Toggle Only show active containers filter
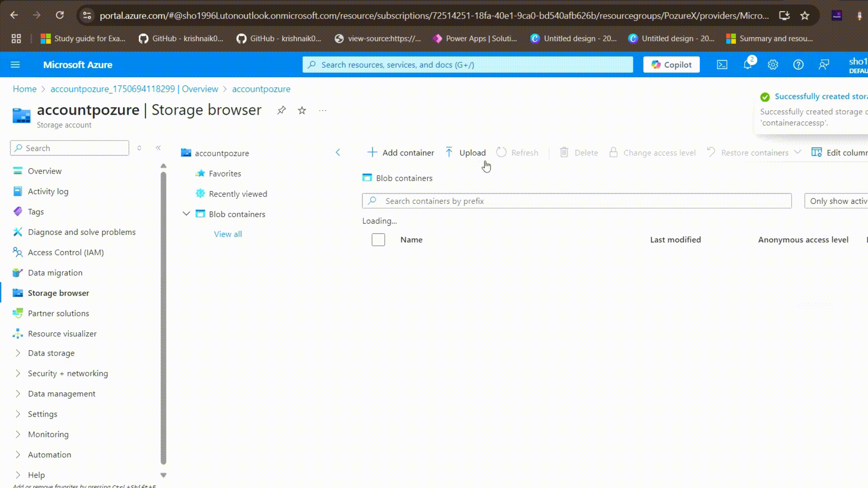 (836, 201)
